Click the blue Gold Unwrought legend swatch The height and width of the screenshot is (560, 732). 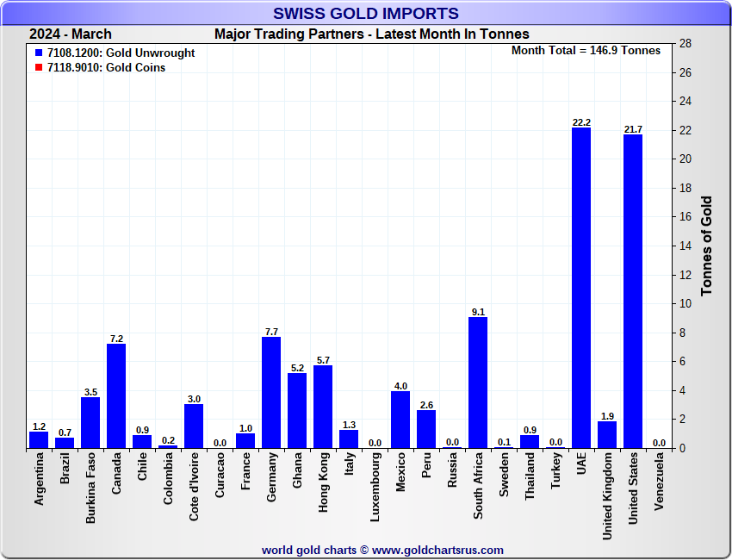39,53
